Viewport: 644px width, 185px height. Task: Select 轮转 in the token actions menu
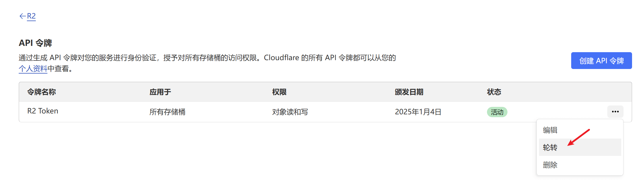coord(550,147)
